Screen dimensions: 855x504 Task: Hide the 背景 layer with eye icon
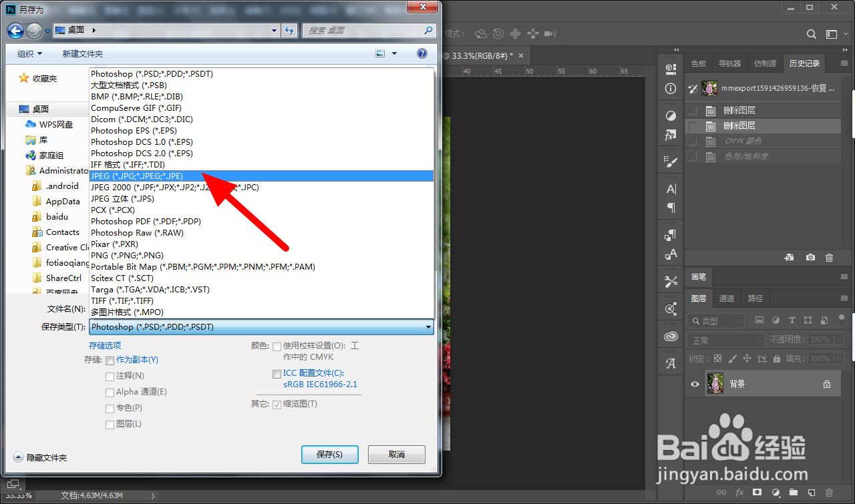pyautogui.click(x=695, y=384)
